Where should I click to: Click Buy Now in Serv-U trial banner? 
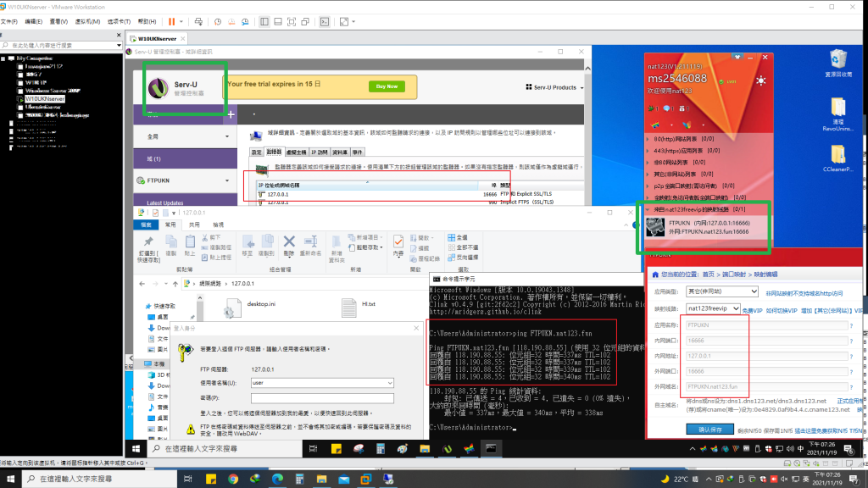coord(387,86)
